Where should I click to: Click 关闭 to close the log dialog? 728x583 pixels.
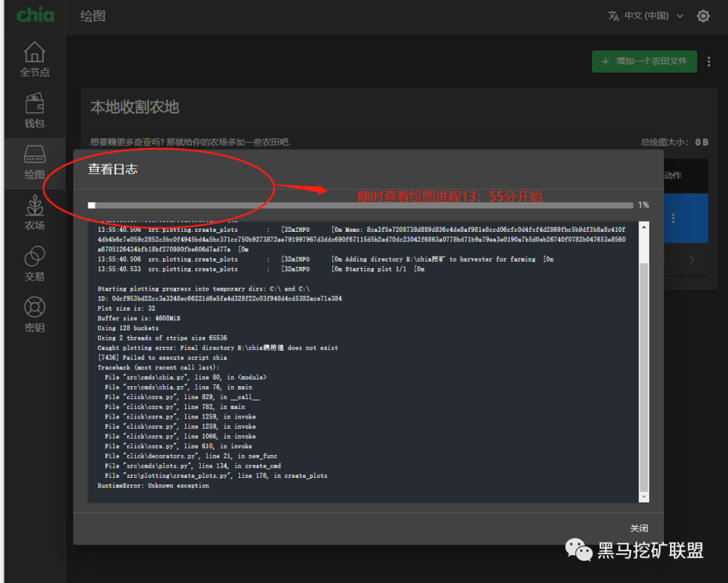point(639,528)
